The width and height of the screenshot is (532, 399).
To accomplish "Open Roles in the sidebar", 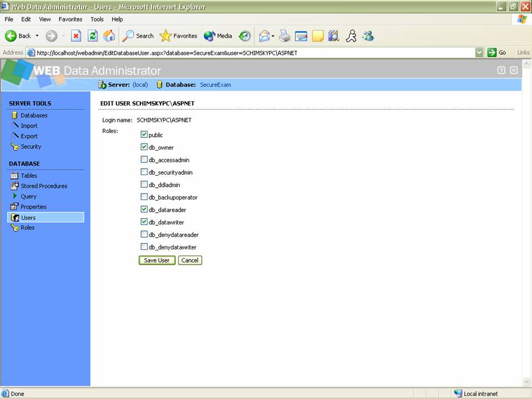I will 28,227.
